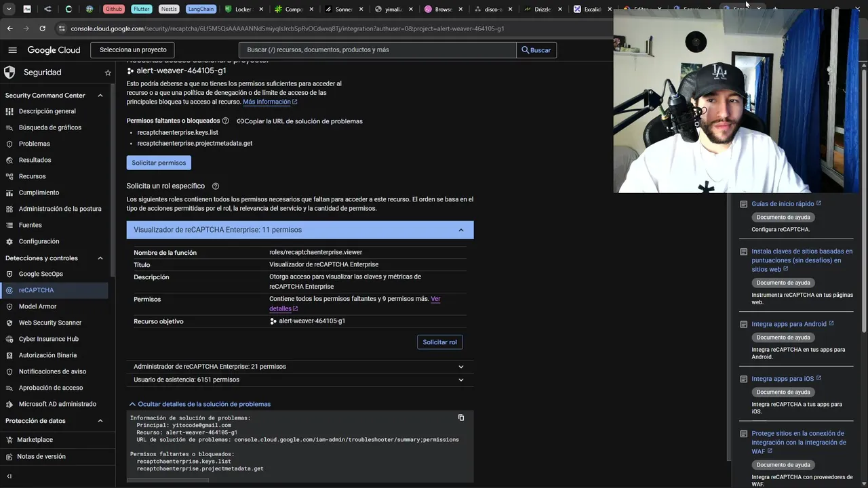Open Web Security Scanner
868x488 pixels.
(54, 323)
